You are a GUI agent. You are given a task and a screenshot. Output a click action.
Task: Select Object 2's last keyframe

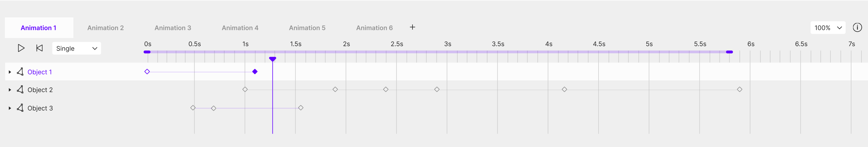pyautogui.click(x=739, y=89)
